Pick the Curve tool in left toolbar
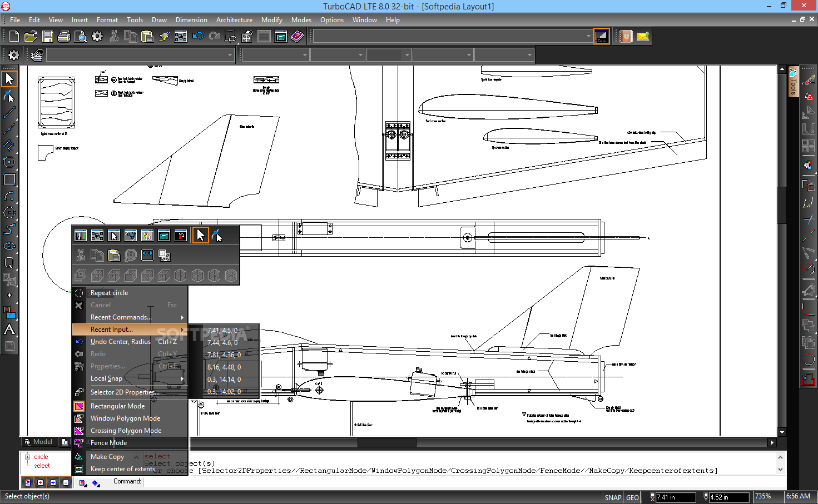This screenshot has width=818, height=504. (9, 229)
